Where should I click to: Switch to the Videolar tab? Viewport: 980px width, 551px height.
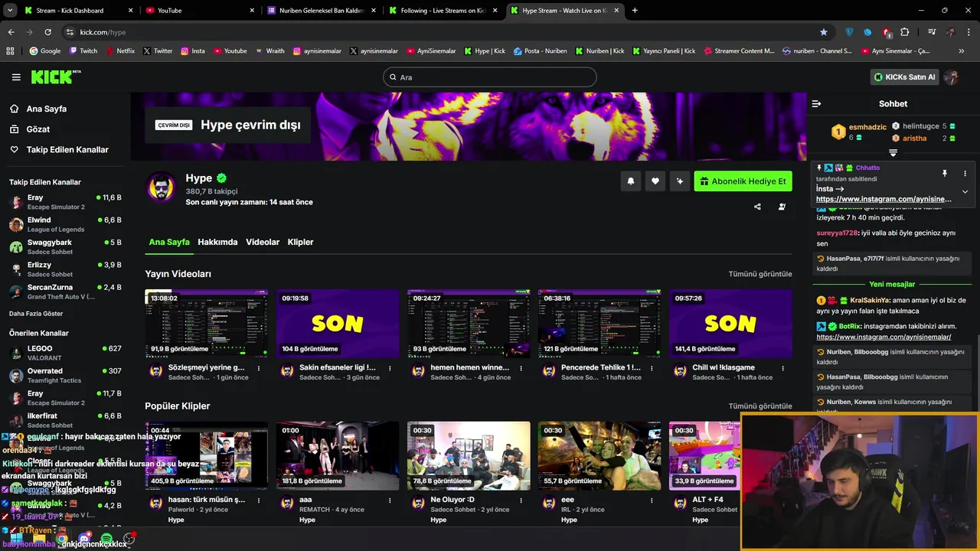pos(263,242)
